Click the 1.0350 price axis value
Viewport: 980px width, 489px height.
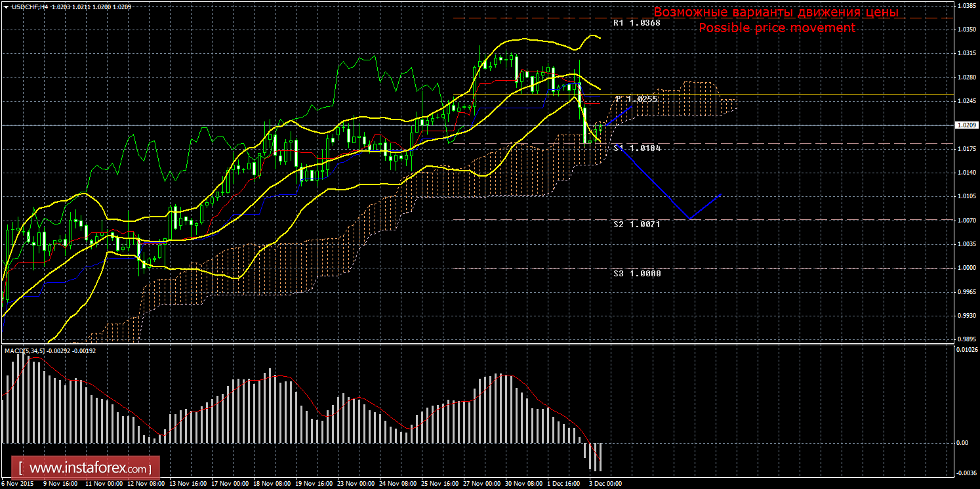click(966, 30)
